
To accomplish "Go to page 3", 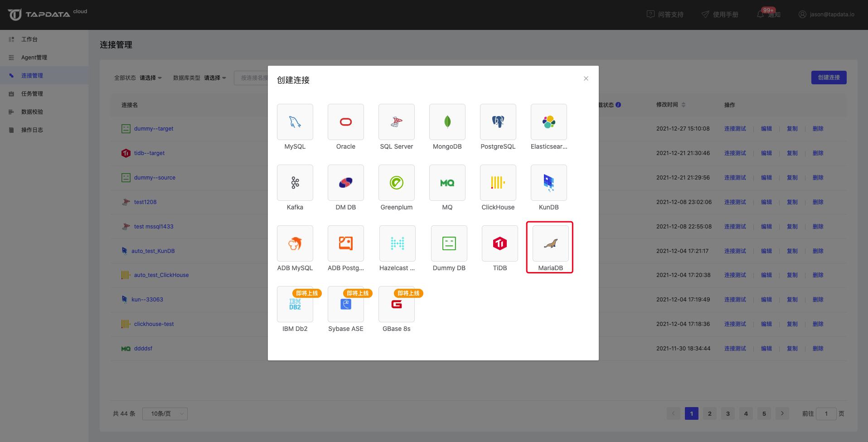I will (x=728, y=413).
